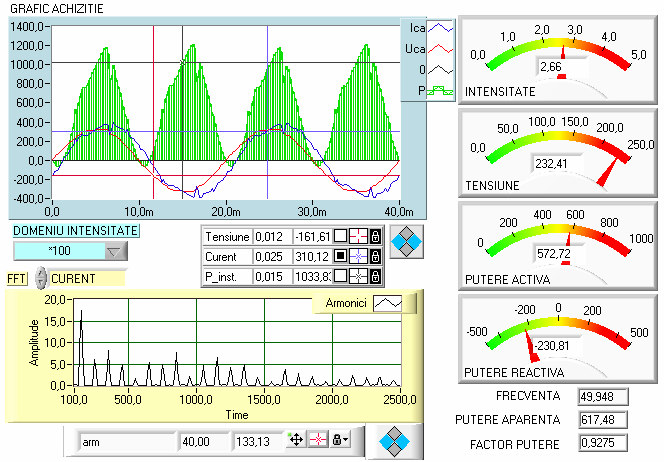Open the Uca plot legend line sample
This screenshot has width=664, height=462.
coord(440,49)
